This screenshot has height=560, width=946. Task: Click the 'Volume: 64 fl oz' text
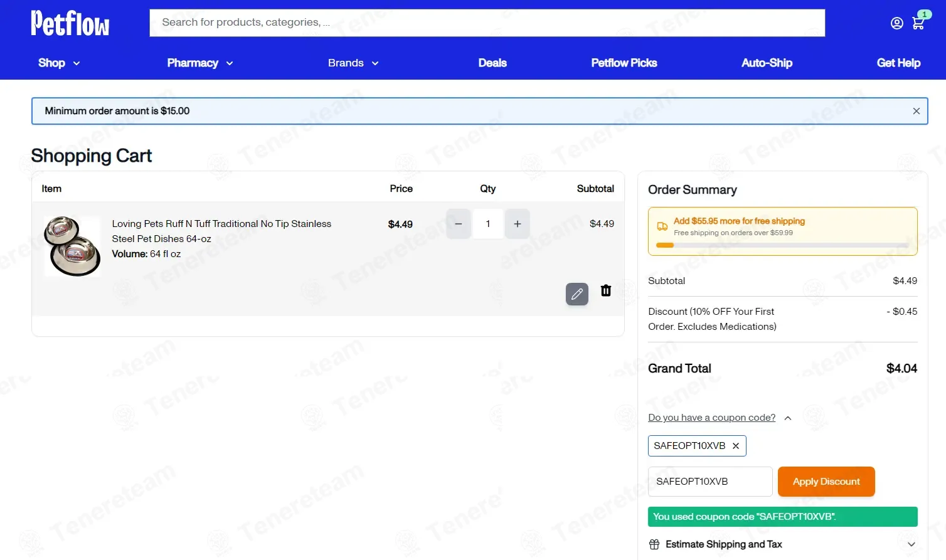(146, 254)
